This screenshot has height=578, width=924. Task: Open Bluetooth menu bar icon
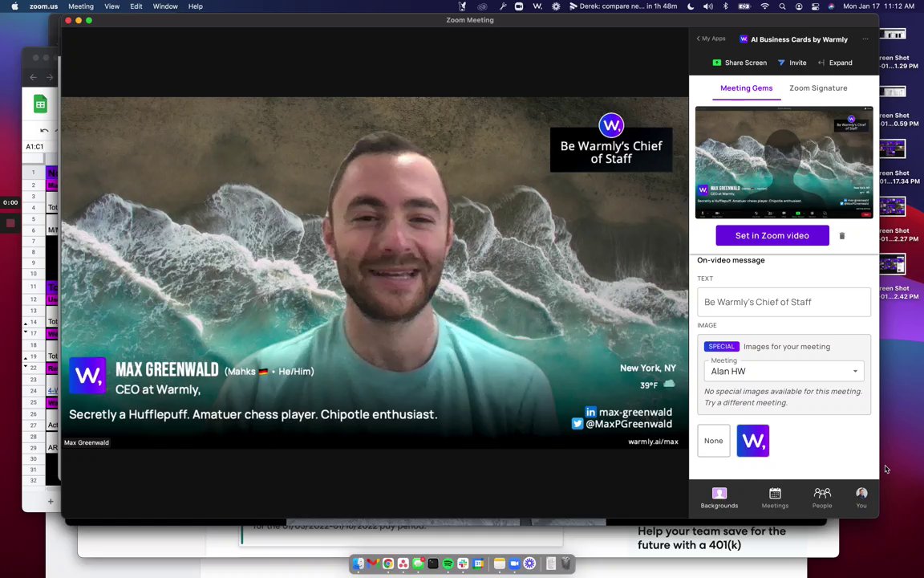coord(725,6)
